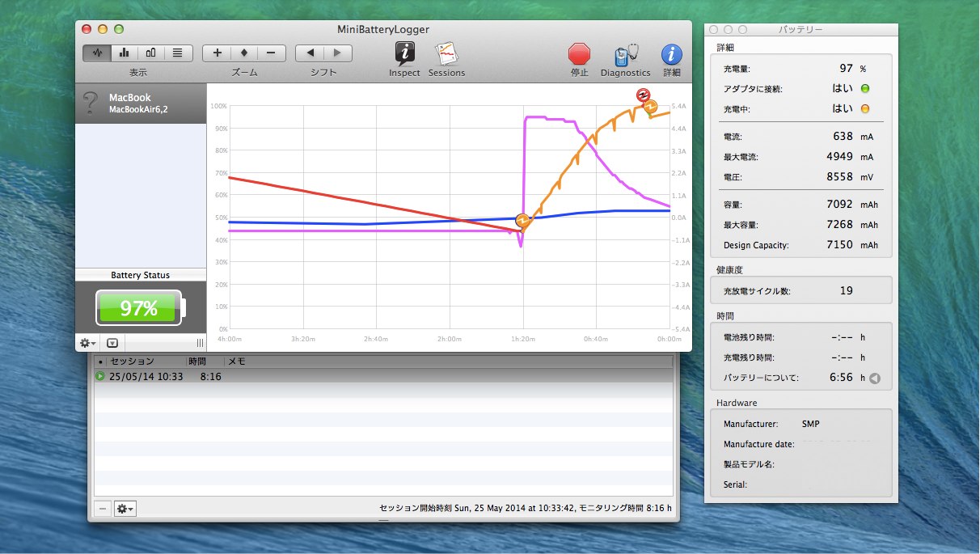Click the question mark device icon
Screen dimensions: 980x554
[x=91, y=103]
